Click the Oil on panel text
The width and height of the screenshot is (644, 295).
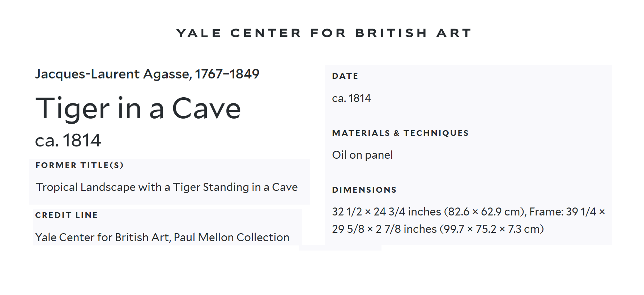click(x=362, y=155)
